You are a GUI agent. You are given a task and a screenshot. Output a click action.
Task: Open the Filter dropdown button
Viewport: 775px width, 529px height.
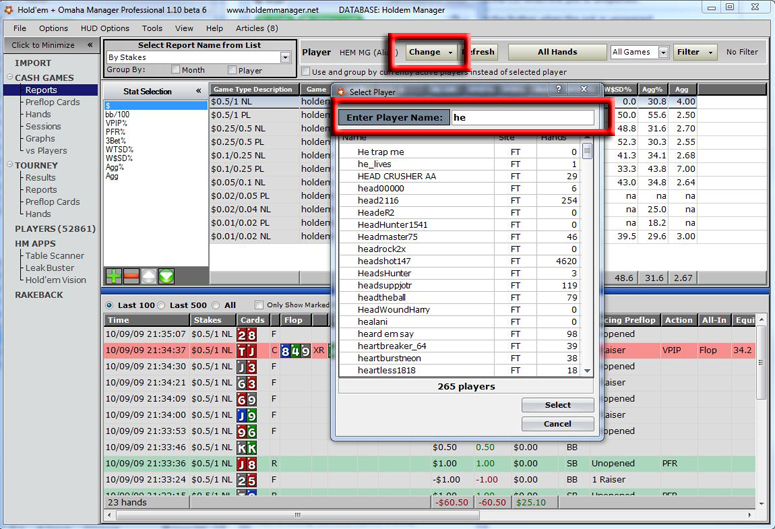click(695, 52)
